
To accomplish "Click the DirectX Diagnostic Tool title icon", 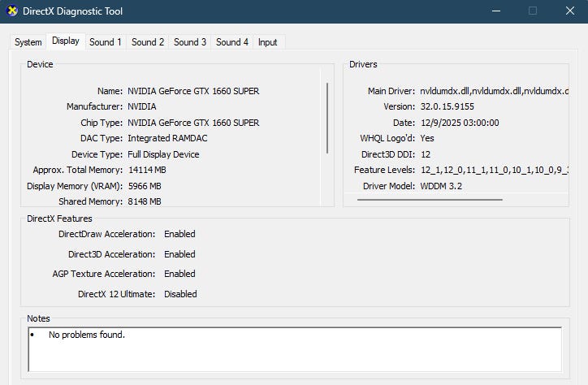I will [12, 11].
